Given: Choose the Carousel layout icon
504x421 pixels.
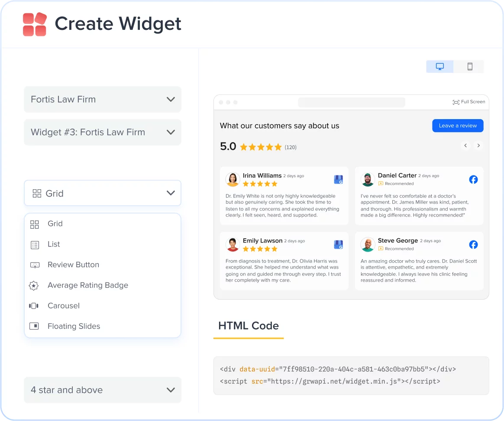Looking at the screenshot, I should [x=34, y=306].
